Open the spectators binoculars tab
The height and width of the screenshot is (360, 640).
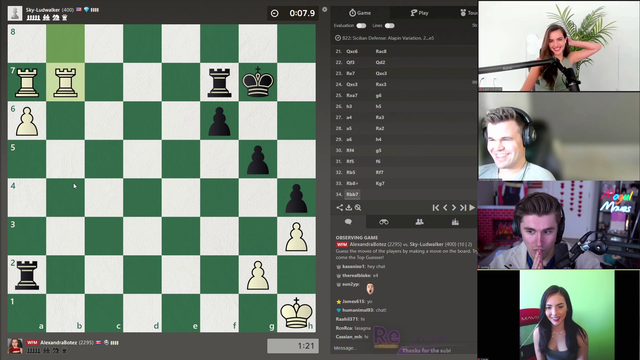point(384,222)
